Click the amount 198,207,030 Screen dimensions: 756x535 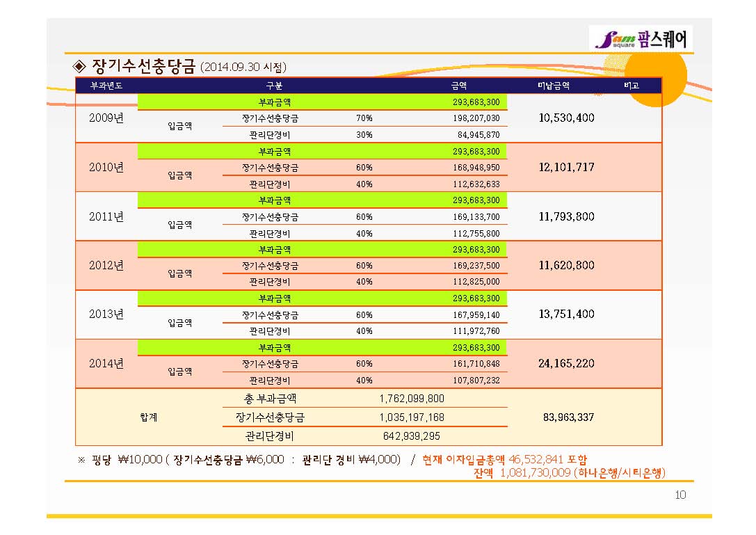(476, 118)
